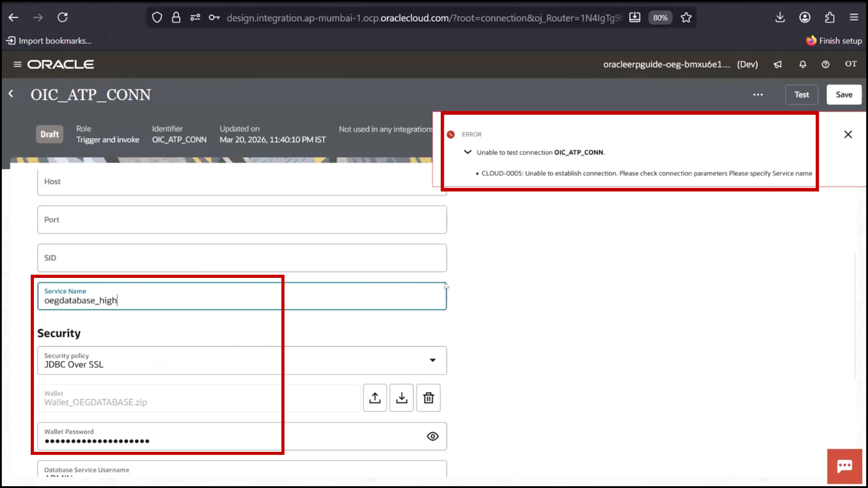Save the connection with the Save button
Screen dimensions: 868x488
pos(844,94)
